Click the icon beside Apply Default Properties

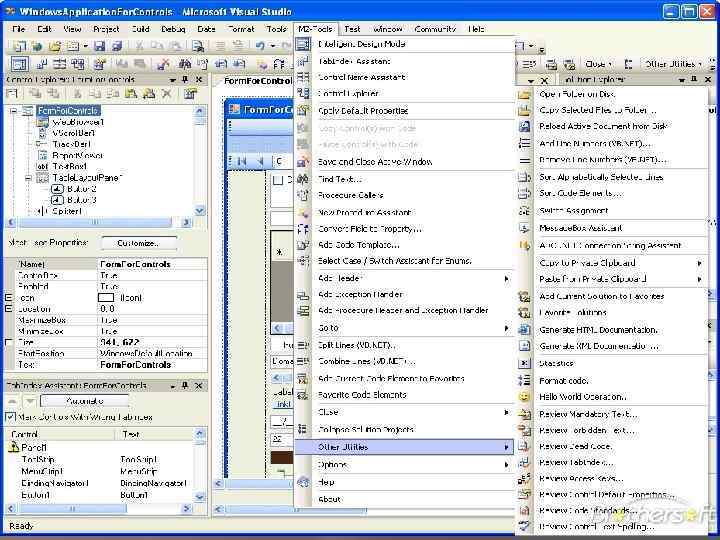303,110
